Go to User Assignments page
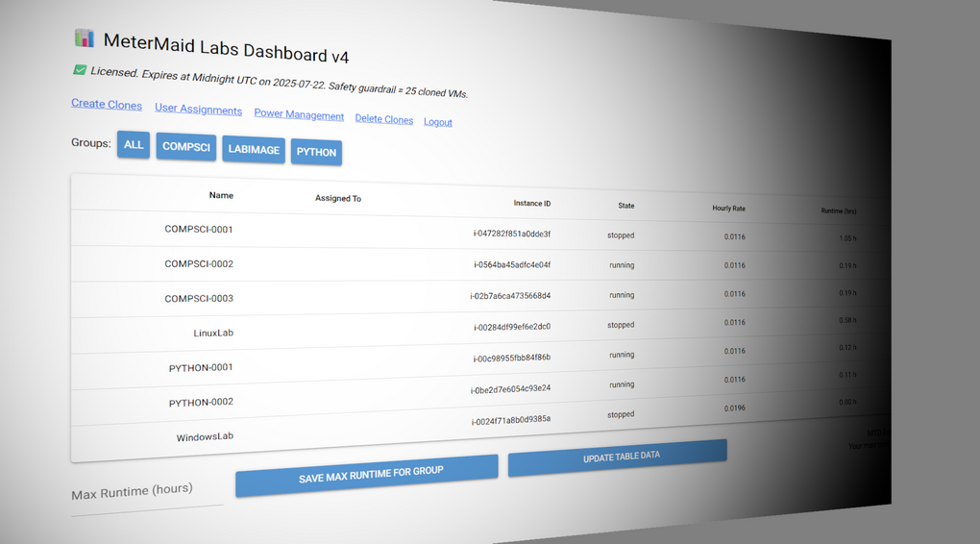The image size is (980, 544). (199, 110)
